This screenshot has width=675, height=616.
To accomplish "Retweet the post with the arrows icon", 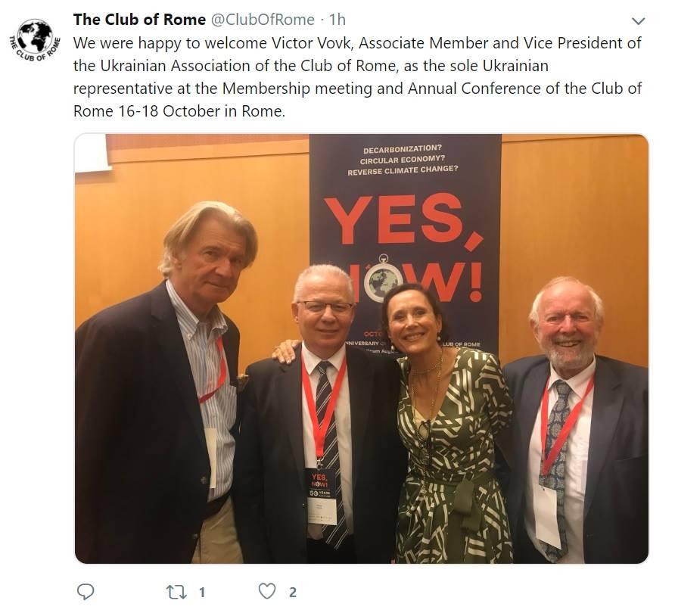I will point(176,593).
